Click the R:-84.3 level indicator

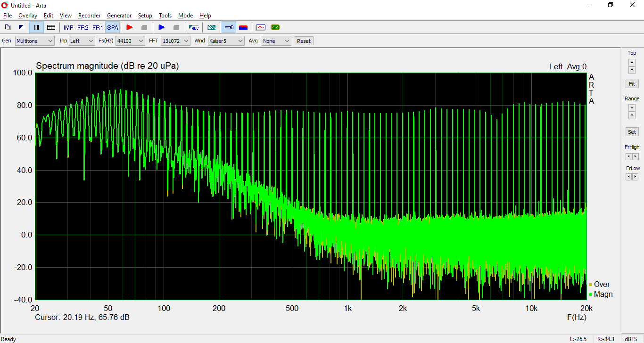pos(606,339)
